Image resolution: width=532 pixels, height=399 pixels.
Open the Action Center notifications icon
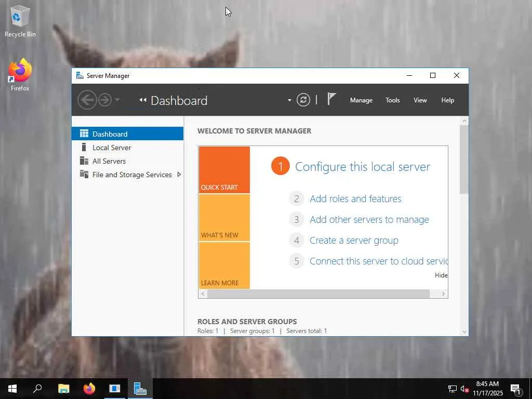(516, 389)
